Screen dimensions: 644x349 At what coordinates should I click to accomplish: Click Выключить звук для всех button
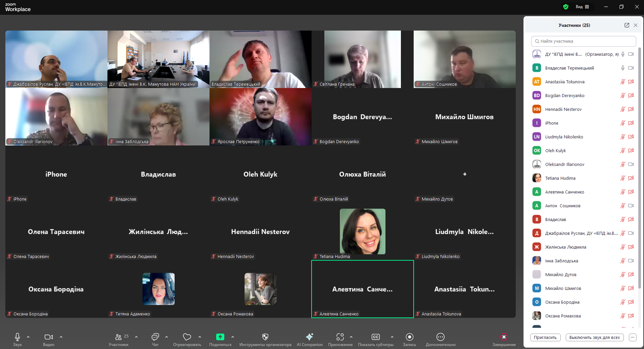pos(594,338)
